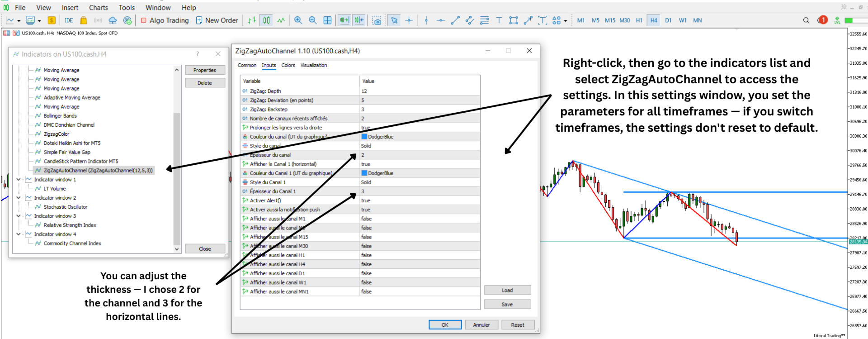Zoom out of the chart
The image size is (868, 339).
tap(313, 20)
